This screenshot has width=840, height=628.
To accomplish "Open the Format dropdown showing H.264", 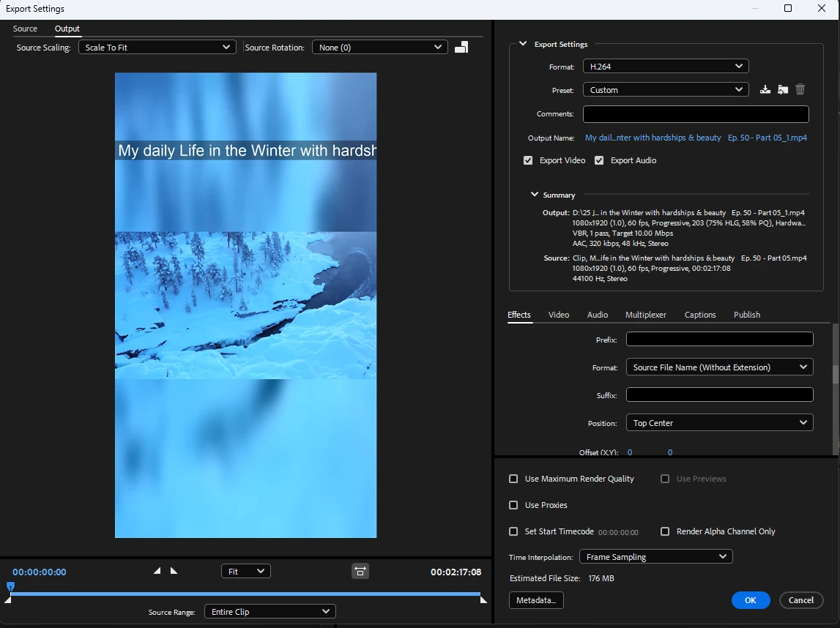I will pyautogui.click(x=665, y=67).
